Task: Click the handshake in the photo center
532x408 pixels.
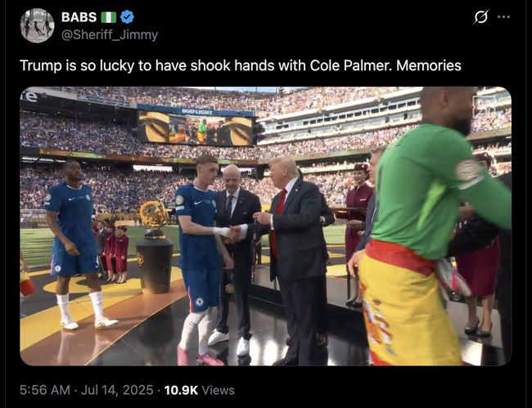Action: [234, 234]
